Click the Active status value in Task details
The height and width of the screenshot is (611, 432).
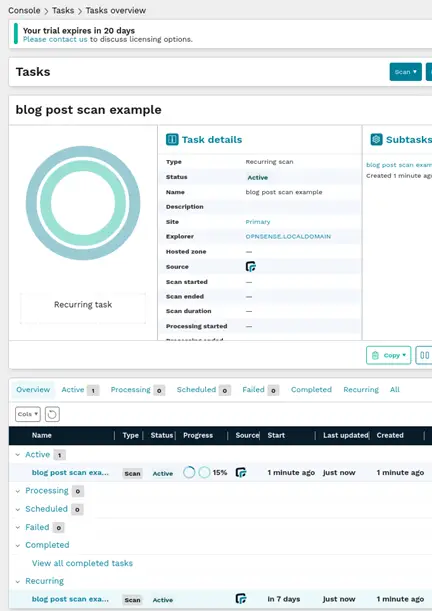tap(257, 178)
